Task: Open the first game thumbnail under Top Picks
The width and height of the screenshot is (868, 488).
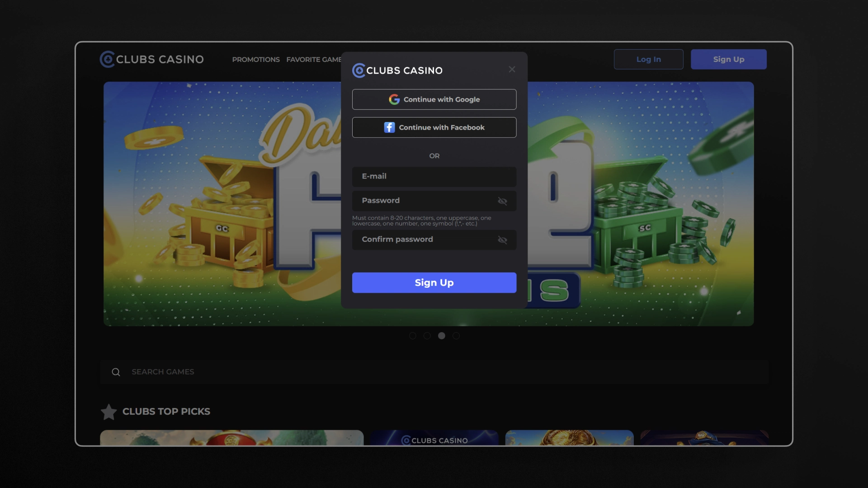Action: pos(231,437)
